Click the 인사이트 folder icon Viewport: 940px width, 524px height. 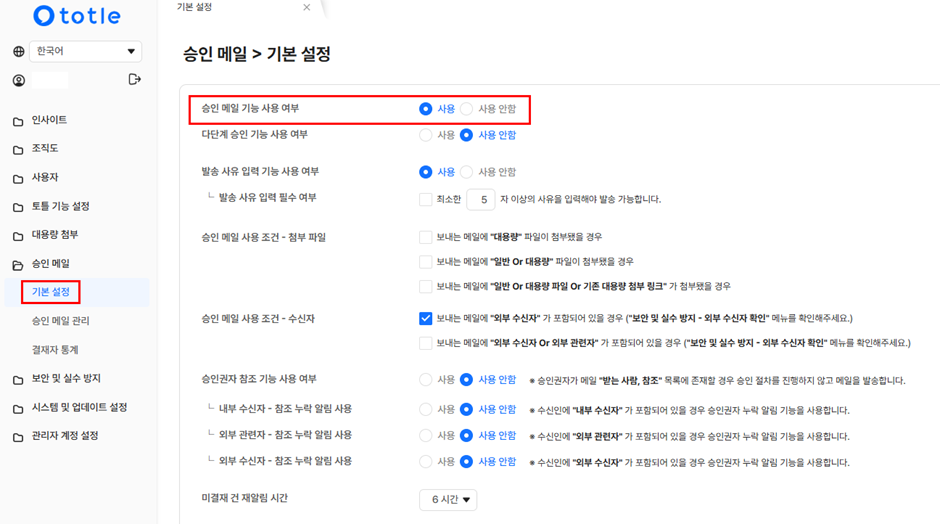tap(18, 121)
